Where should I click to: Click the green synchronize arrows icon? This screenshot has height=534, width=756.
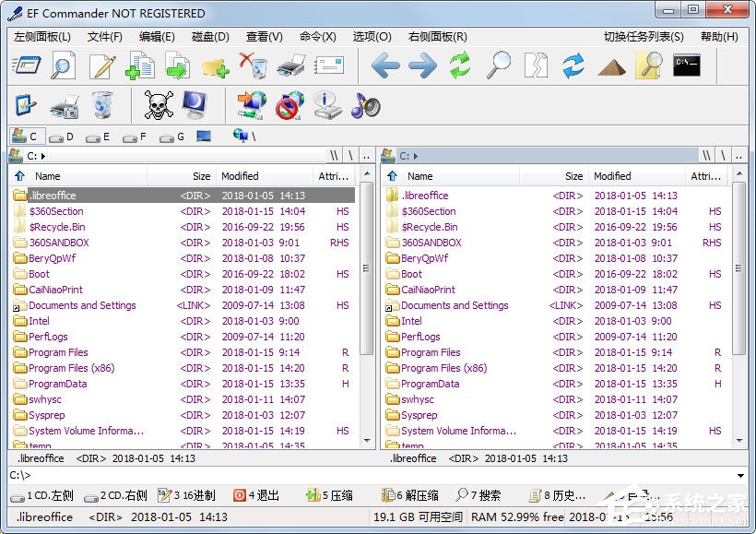pyautogui.click(x=460, y=65)
